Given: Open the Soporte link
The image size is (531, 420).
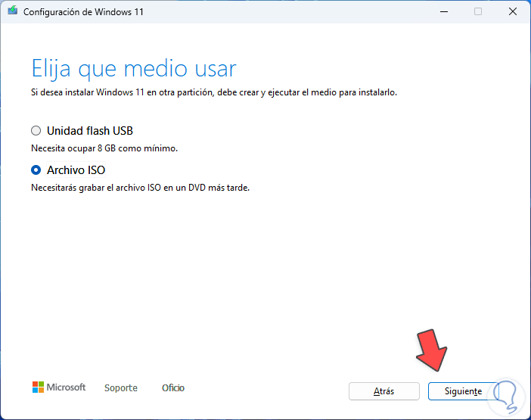Looking at the screenshot, I should pyautogui.click(x=121, y=387).
